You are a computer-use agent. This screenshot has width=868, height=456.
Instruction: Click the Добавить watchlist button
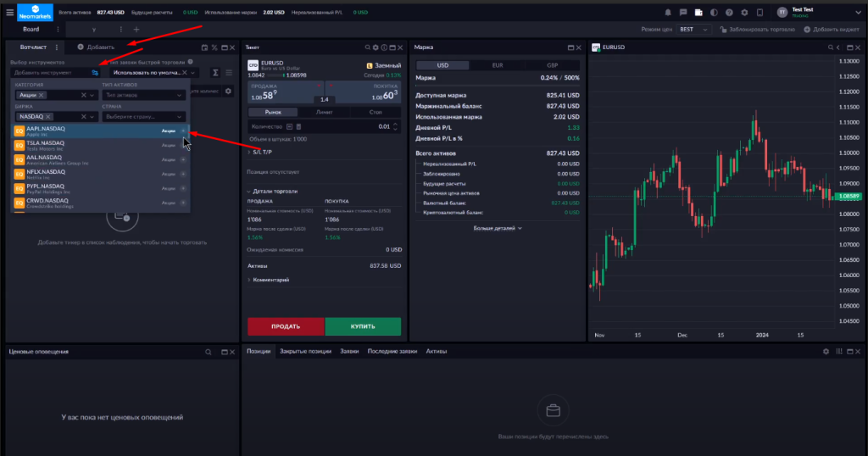click(x=96, y=47)
